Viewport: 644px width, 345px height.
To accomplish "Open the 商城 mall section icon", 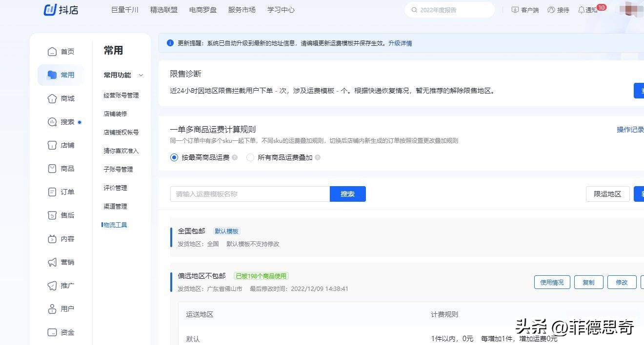I will coord(52,98).
